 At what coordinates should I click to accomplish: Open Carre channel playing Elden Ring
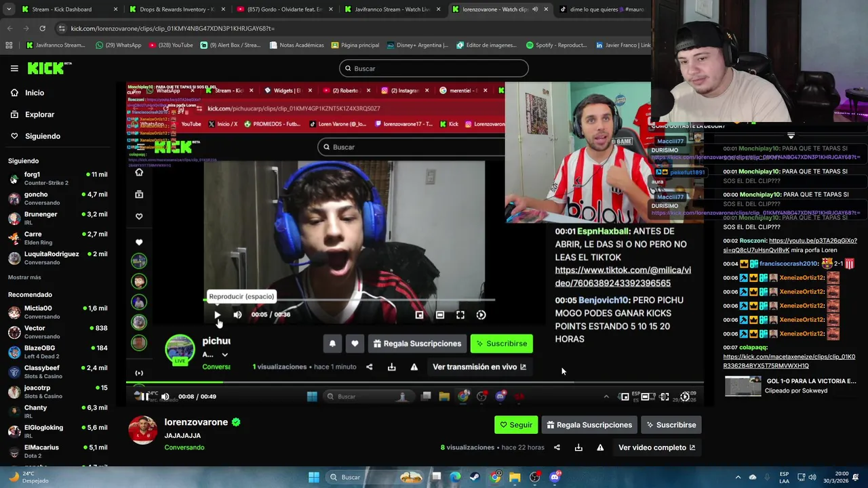[58, 238]
